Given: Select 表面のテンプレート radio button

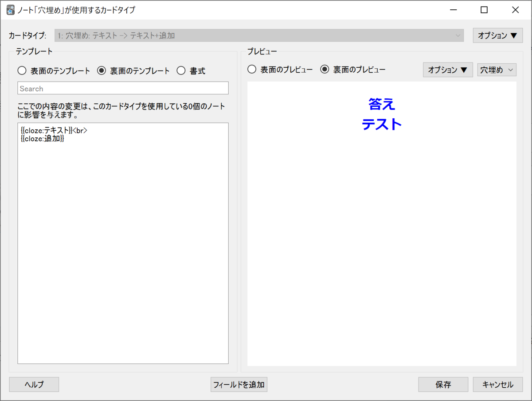Looking at the screenshot, I should [54, 70].
